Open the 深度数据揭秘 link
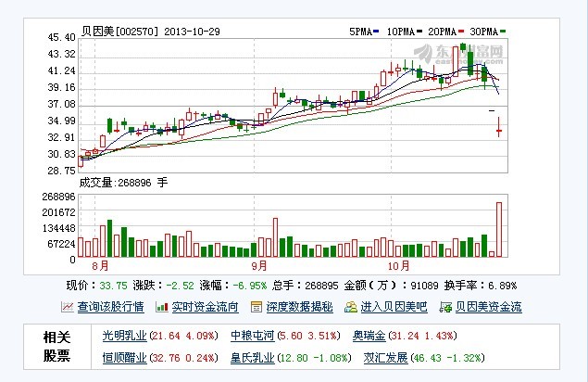588x382 pixels. tap(300, 307)
